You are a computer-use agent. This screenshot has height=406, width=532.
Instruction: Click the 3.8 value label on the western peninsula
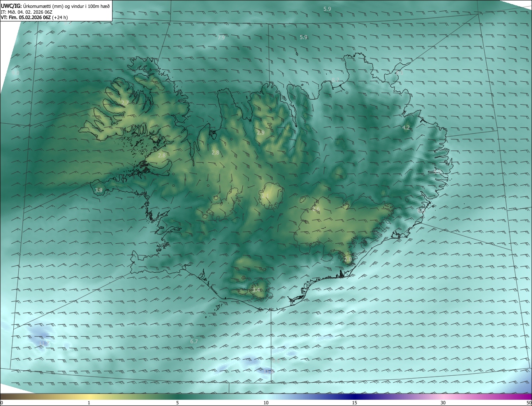point(99,190)
